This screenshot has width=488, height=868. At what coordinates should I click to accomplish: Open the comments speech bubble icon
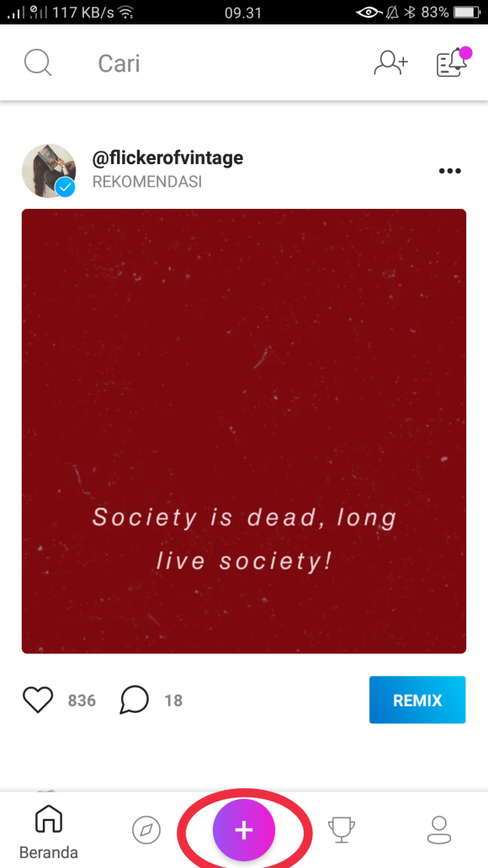[134, 700]
